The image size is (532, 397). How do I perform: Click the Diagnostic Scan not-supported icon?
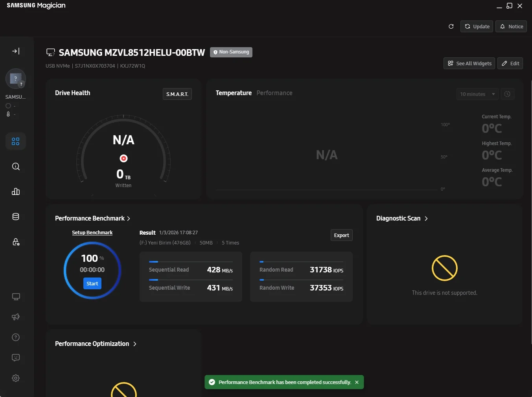(445, 268)
